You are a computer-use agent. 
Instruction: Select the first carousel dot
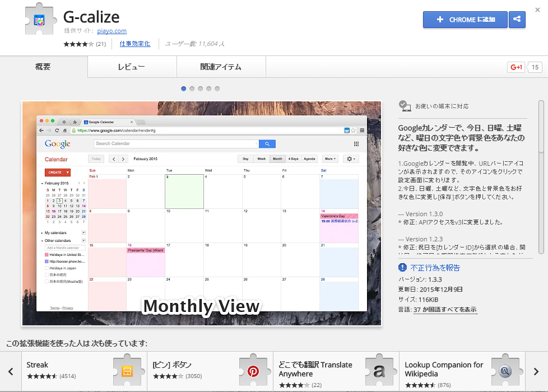183,88
